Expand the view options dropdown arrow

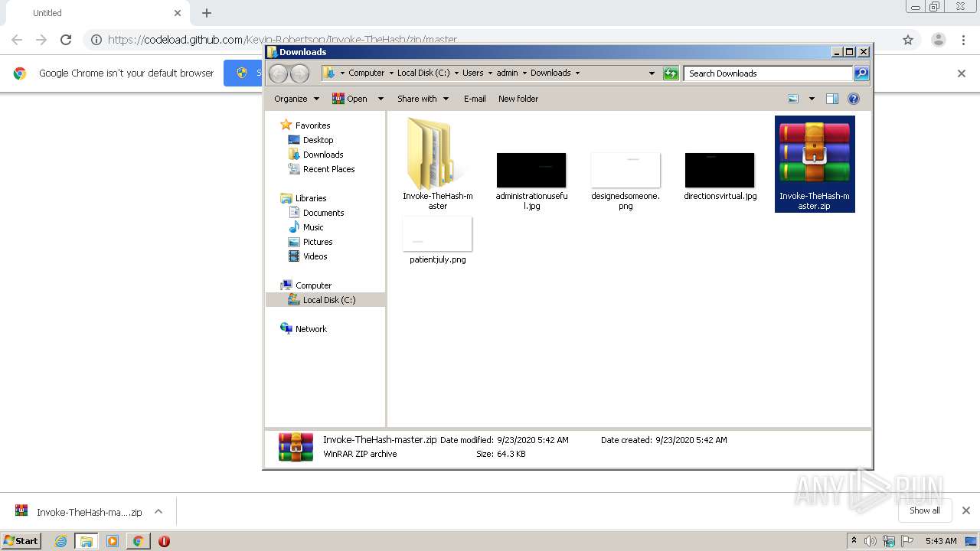click(812, 99)
